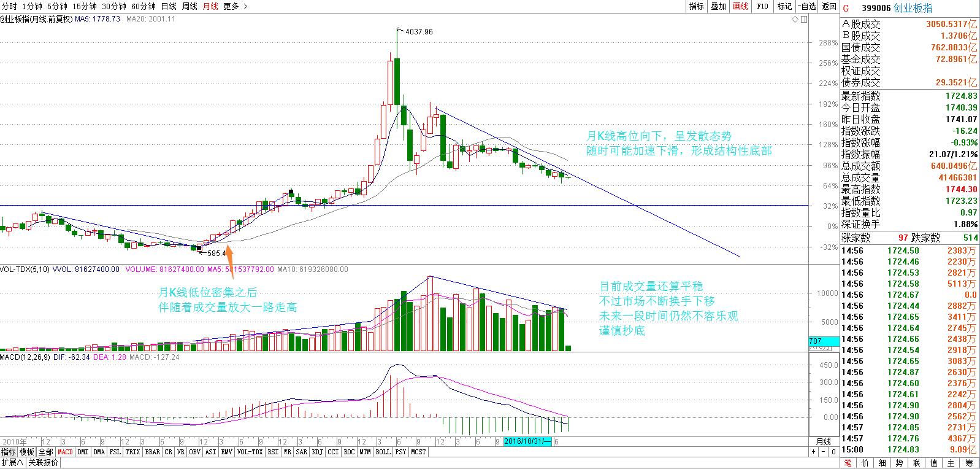
Task: Select the 5分钟 chart period
Action: click(57, 6)
